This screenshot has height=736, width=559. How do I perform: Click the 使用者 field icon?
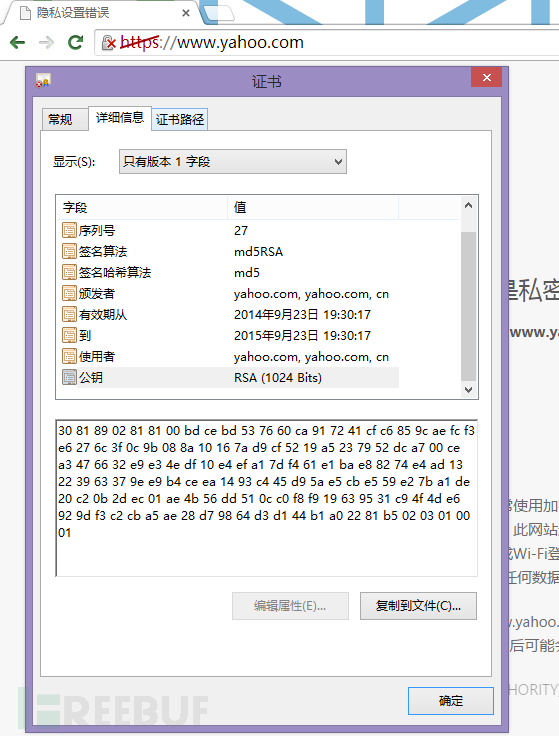[69, 357]
